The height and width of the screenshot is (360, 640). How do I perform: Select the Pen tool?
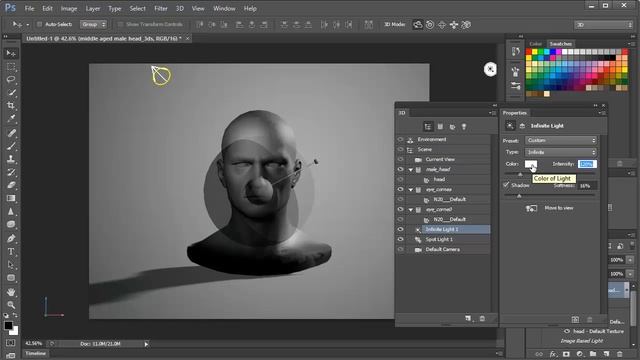point(11,238)
